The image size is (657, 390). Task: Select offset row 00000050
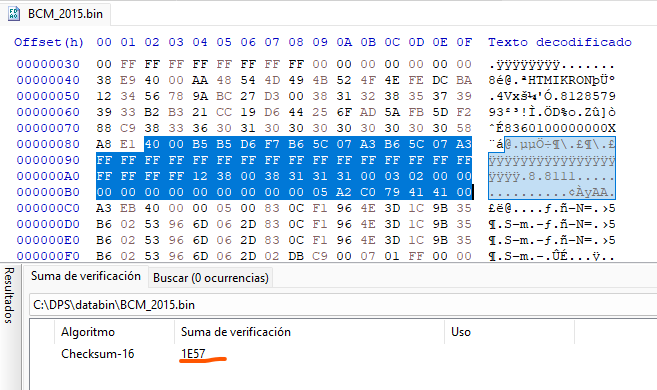[x=48, y=96]
